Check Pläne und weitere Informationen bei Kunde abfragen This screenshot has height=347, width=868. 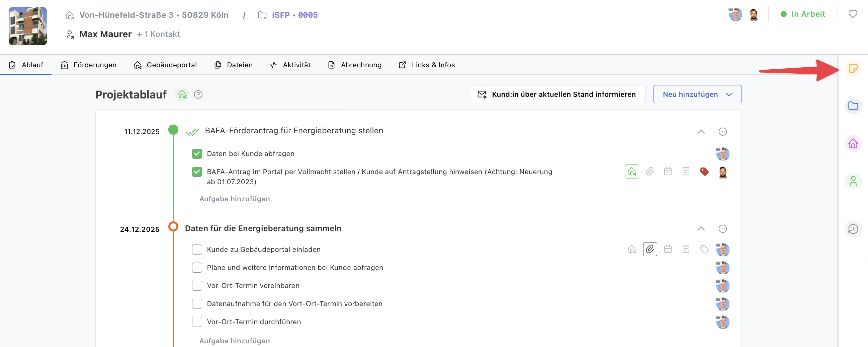[x=197, y=268]
